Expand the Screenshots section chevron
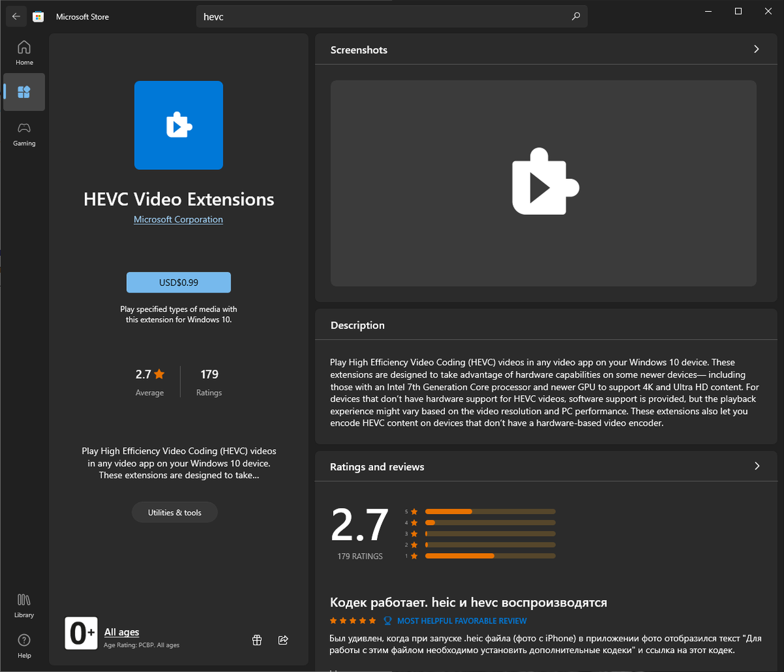The height and width of the screenshot is (672, 784). (x=757, y=50)
